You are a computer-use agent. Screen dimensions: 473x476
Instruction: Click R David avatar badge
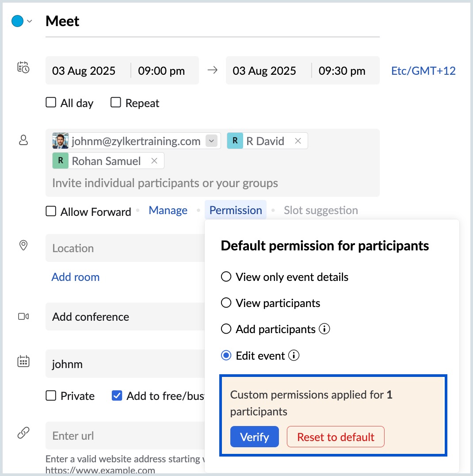[235, 141]
